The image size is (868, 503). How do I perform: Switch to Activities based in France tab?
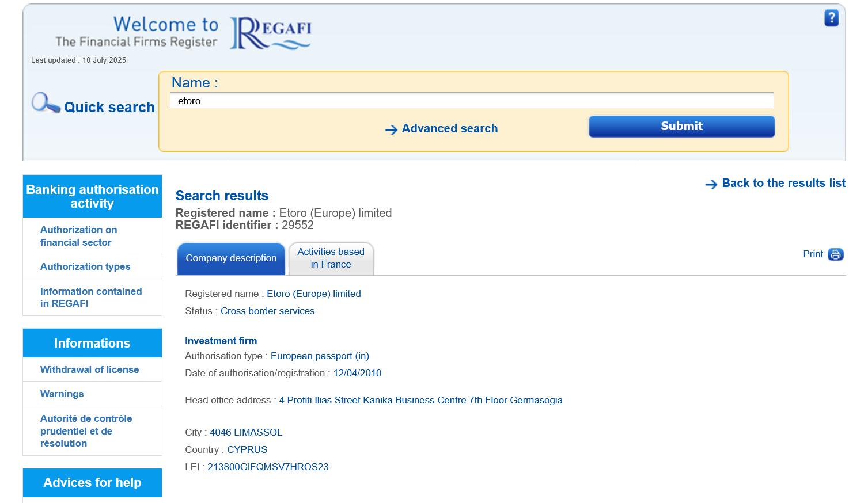[x=331, y=258]
